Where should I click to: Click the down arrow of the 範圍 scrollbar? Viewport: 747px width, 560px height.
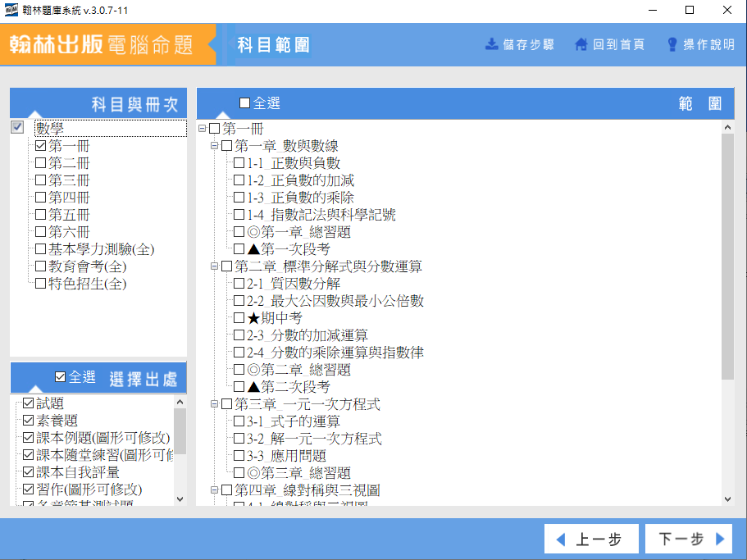727,499
